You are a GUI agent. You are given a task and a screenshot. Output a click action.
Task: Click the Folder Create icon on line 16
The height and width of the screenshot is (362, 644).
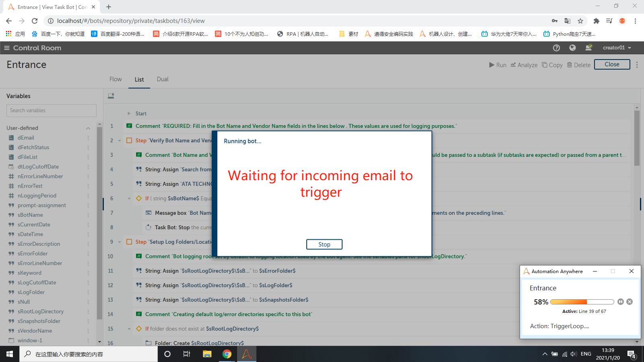click(149, 343)
